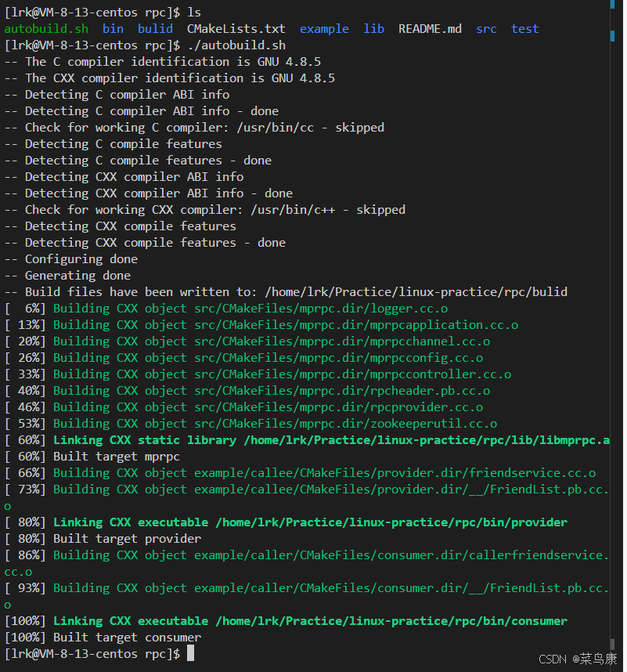Click 'Detecting CXX compile features - done' line

[x=145, y=243]
